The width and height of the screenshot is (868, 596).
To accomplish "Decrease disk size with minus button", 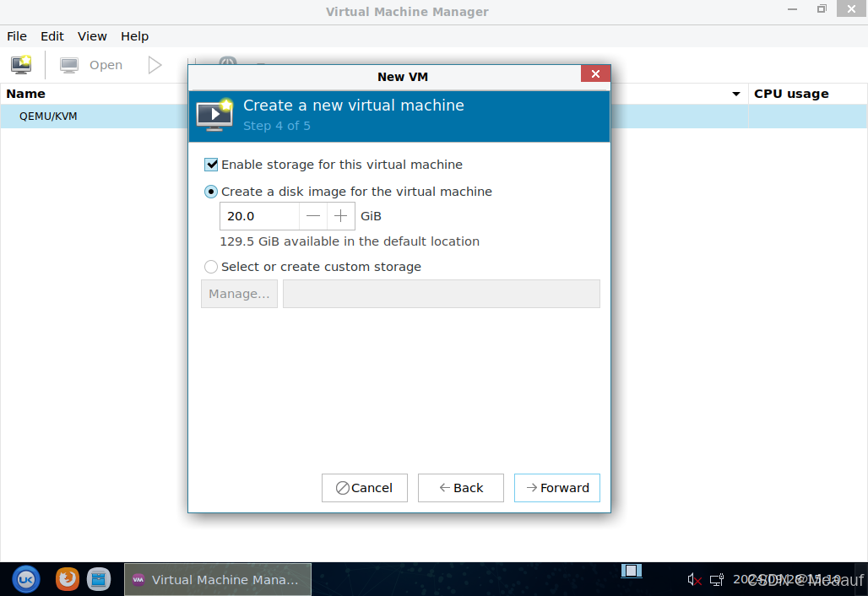I will click(x=312, y=216).
